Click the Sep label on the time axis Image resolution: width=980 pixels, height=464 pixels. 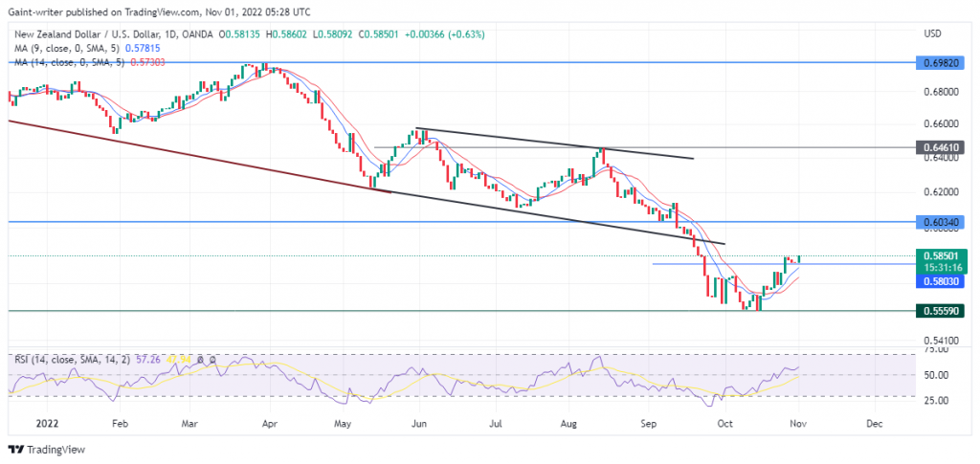pos(650,423)
